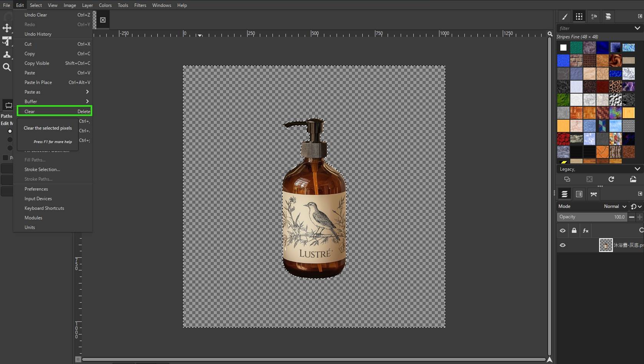
Task: Open the Brushes dockable tab
Action: (565, 16)
